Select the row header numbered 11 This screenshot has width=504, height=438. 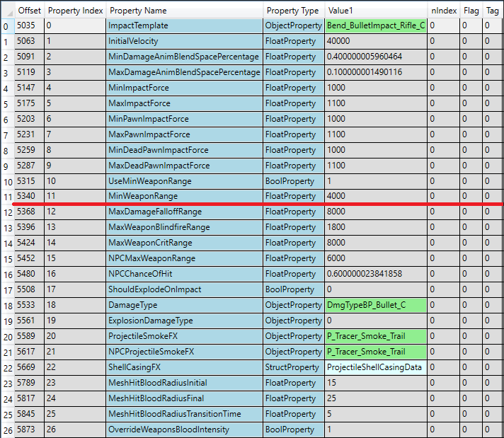[x=8, y=196]
